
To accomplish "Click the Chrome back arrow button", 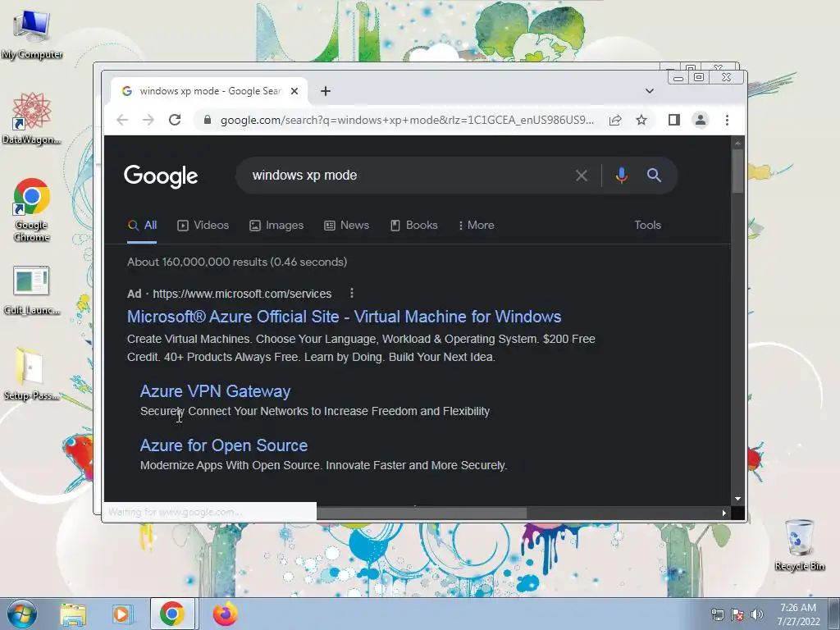I will (122, 120).
